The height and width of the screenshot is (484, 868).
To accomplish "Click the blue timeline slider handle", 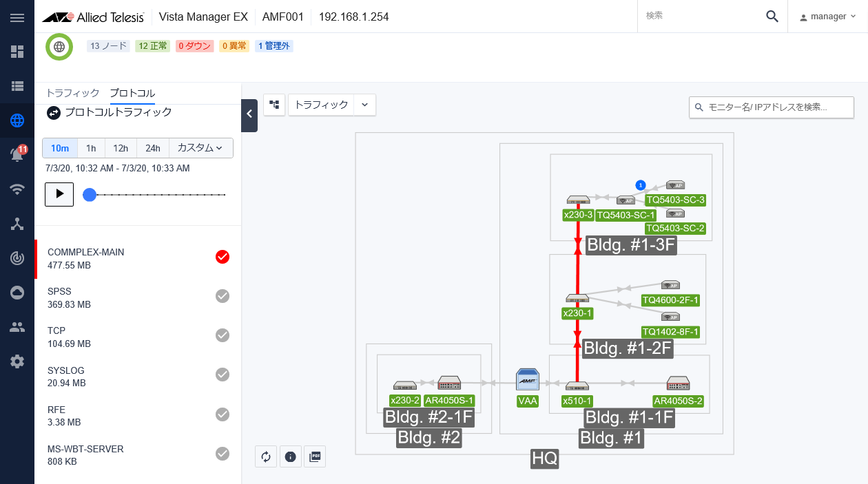I will [90, 195].
